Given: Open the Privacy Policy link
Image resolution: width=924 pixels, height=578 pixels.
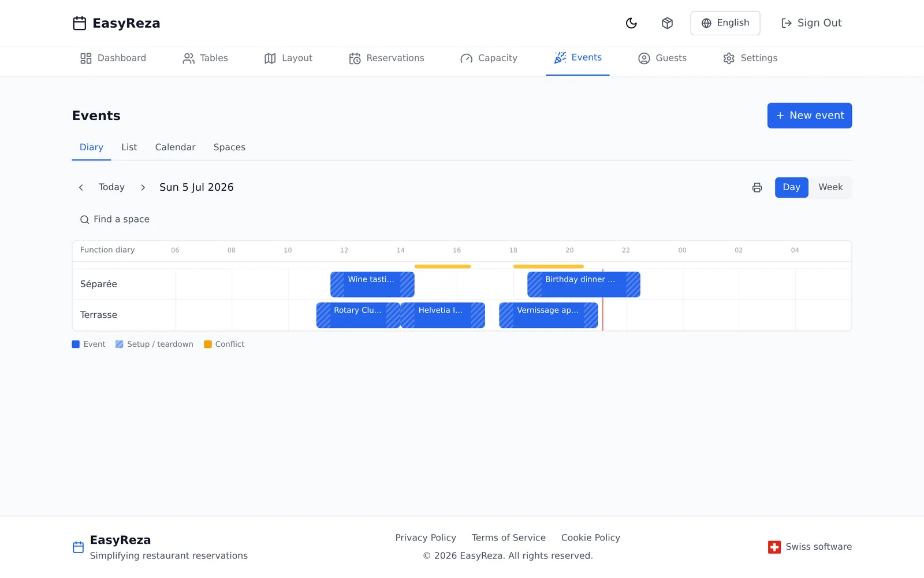Looking at the screenshot, I should 426,538.
